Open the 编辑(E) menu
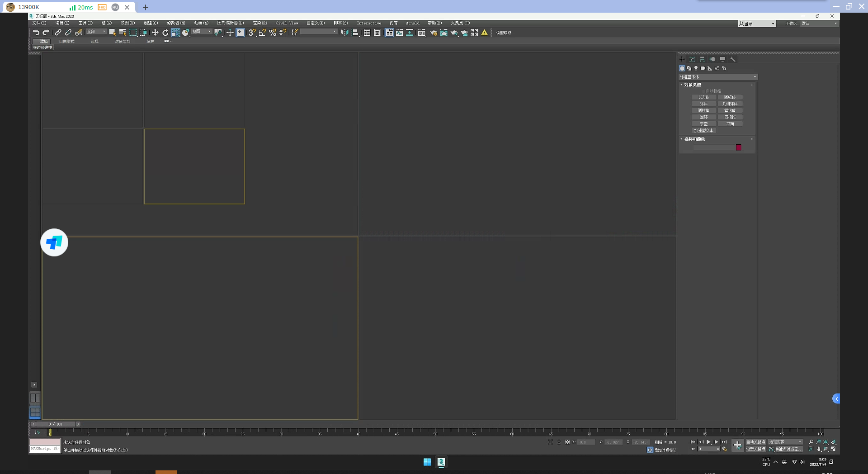 [x=62, y=23]
